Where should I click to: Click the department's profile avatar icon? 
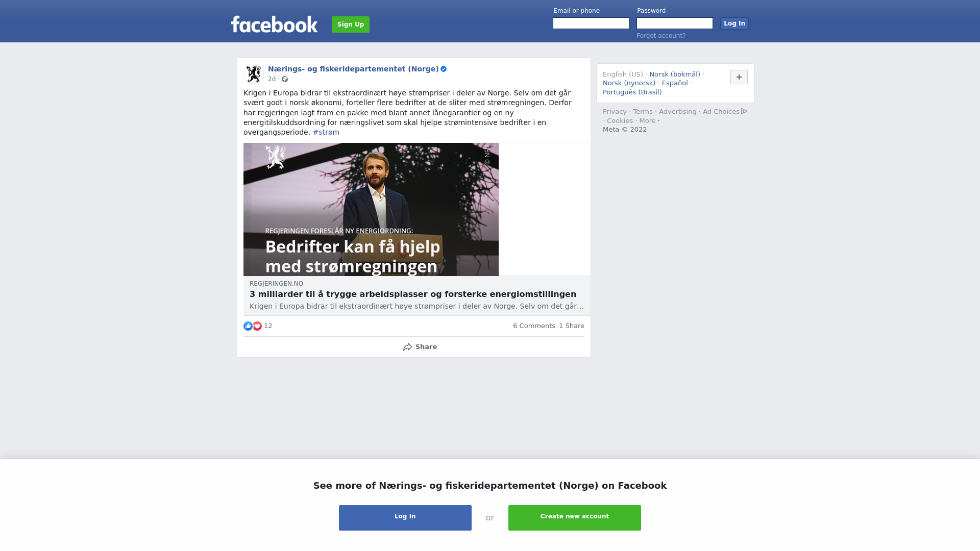pyautogui.click(x=254, y=74)
